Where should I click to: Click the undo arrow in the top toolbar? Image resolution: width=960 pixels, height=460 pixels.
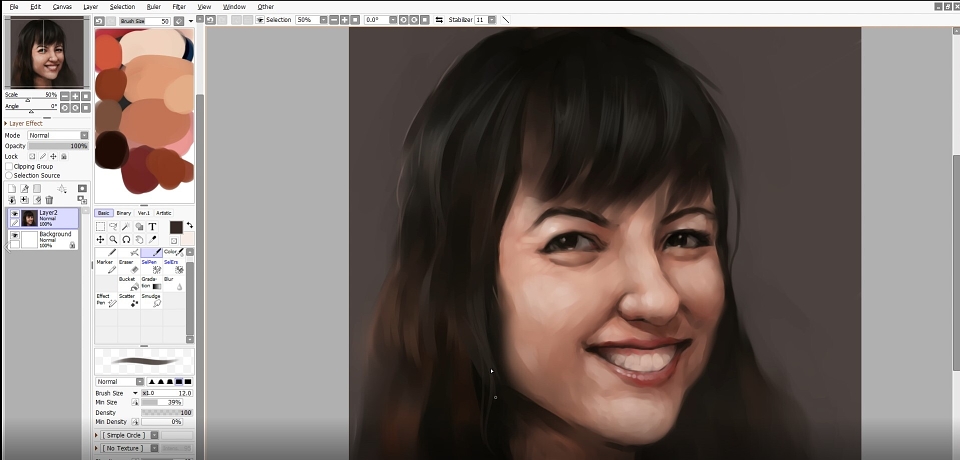(210, 20)
